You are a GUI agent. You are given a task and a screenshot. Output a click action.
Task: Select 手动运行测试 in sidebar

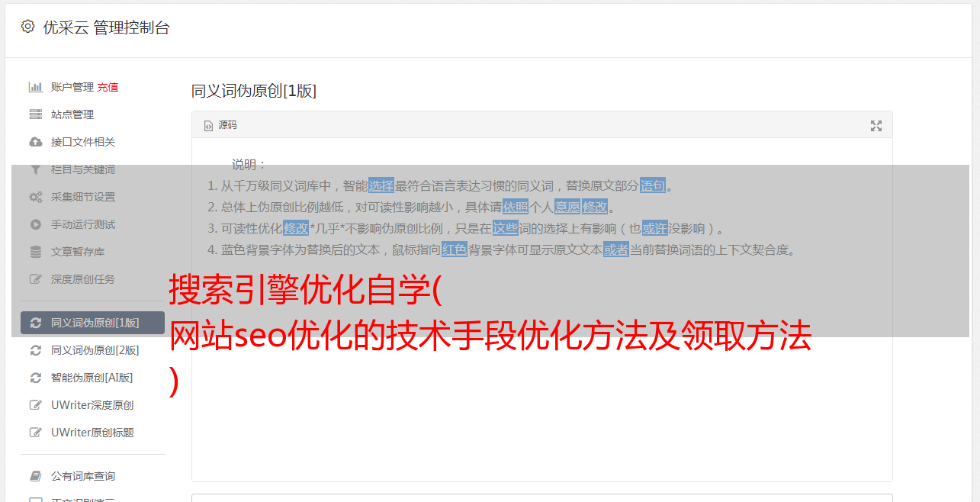pos(92,224)
